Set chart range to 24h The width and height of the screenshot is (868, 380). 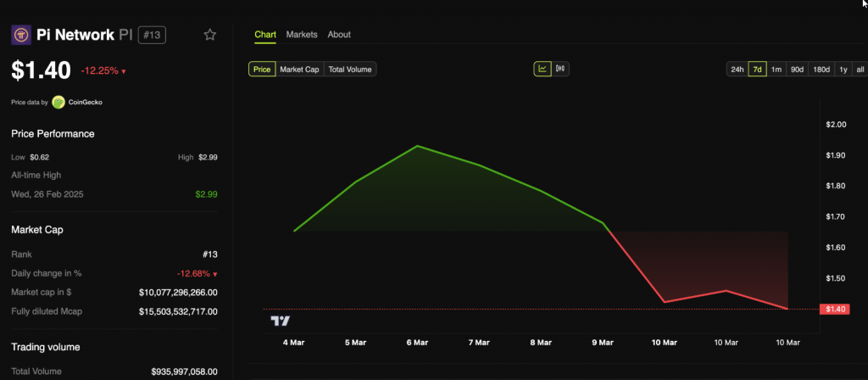click(737, 70)
